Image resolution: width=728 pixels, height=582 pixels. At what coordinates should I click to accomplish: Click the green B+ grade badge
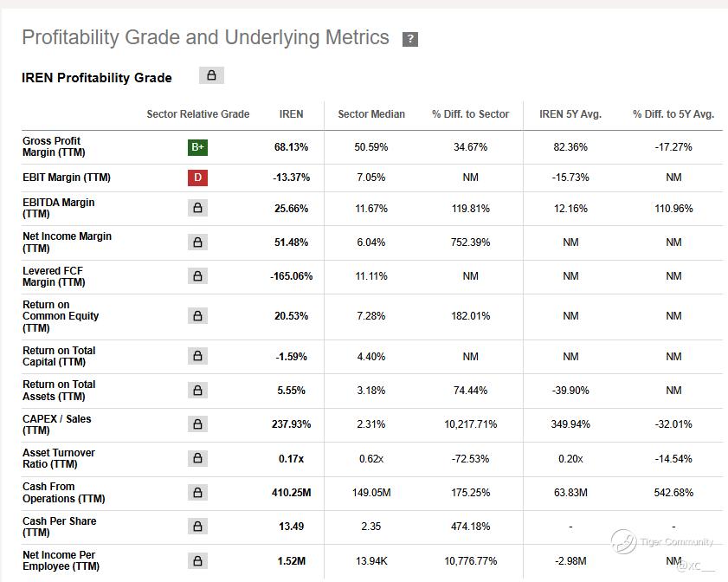[x=197, y=147]
